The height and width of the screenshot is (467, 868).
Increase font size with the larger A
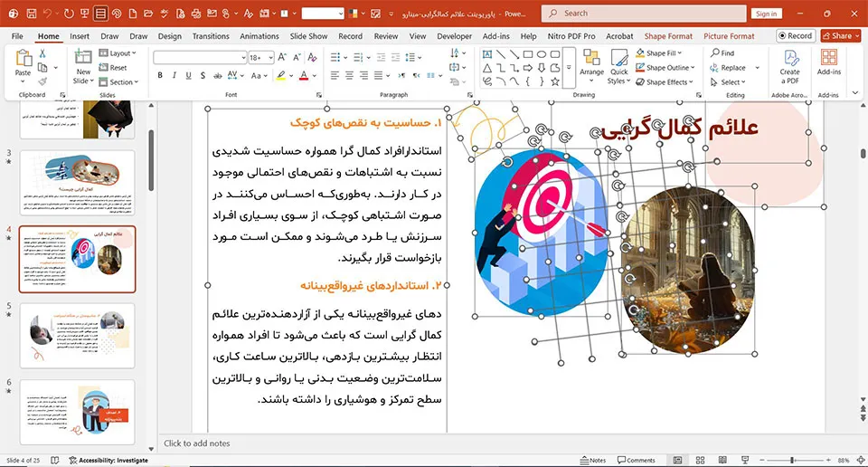point(282,57)
